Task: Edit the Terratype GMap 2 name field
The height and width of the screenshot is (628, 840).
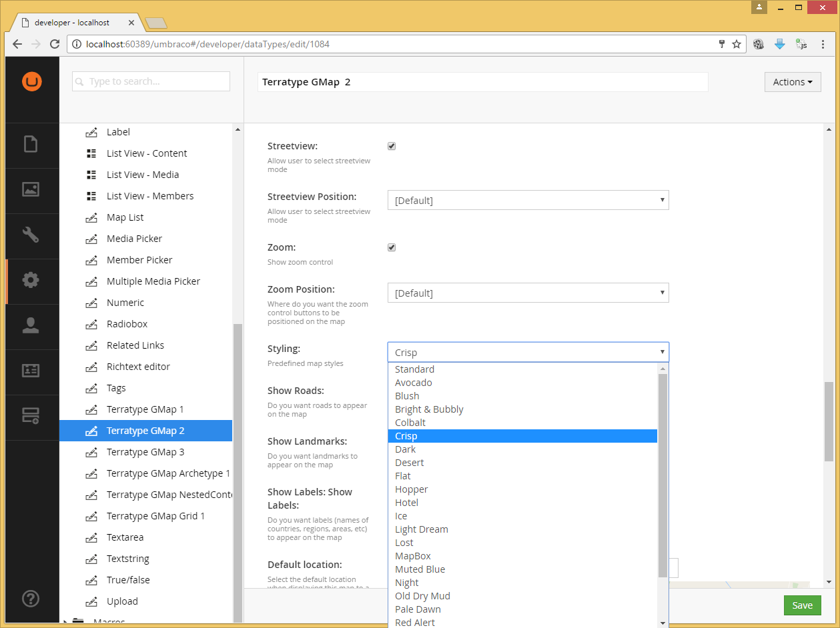Action: point(482,82)
